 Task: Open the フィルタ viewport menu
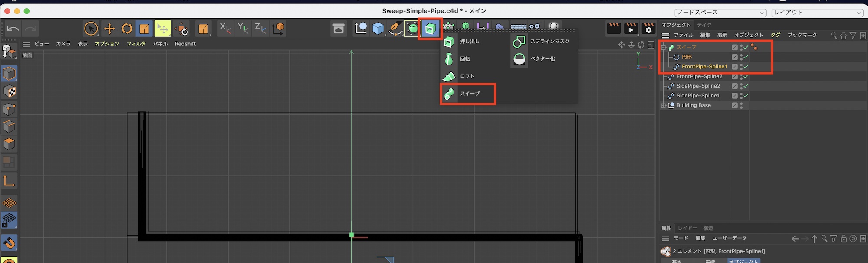(x=136, y=44)
